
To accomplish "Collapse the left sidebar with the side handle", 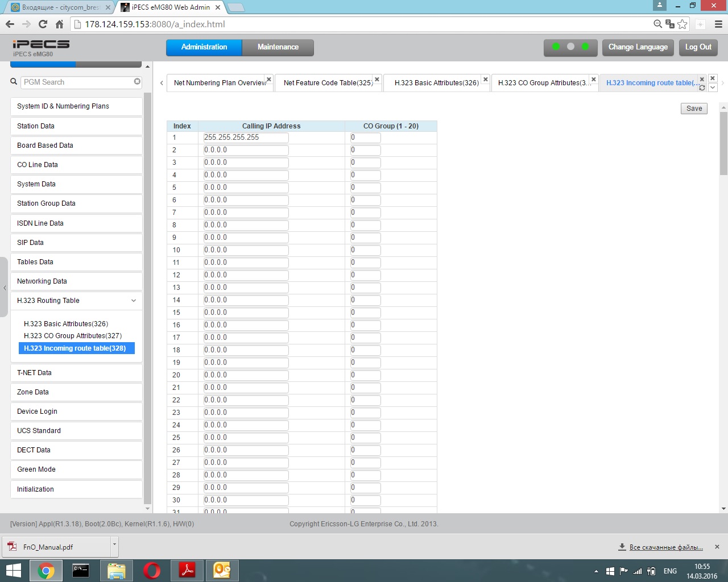I will click(x=5, y=288).
